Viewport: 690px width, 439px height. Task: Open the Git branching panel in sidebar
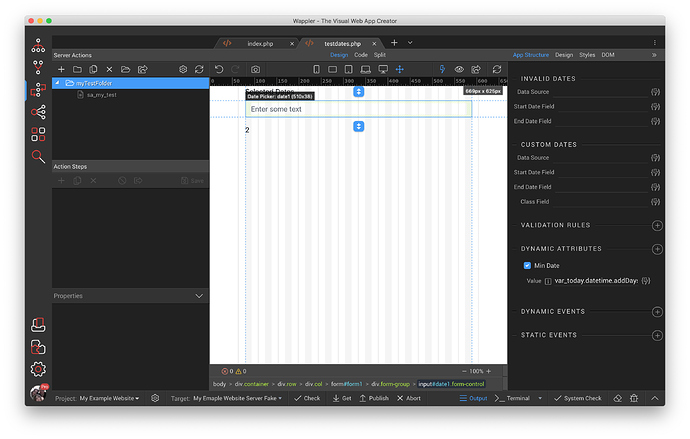pyautogui.click(x=38, y=67)
